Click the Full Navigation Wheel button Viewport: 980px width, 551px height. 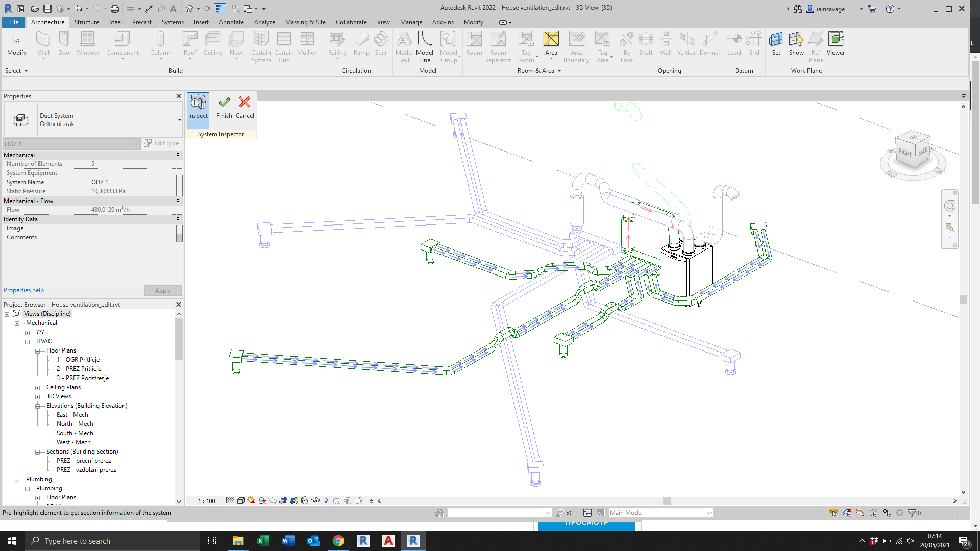(x=949, y=206)
